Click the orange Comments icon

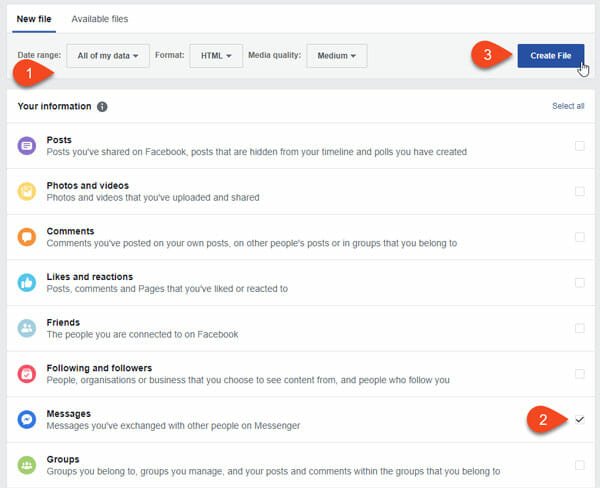click(27, 237)
